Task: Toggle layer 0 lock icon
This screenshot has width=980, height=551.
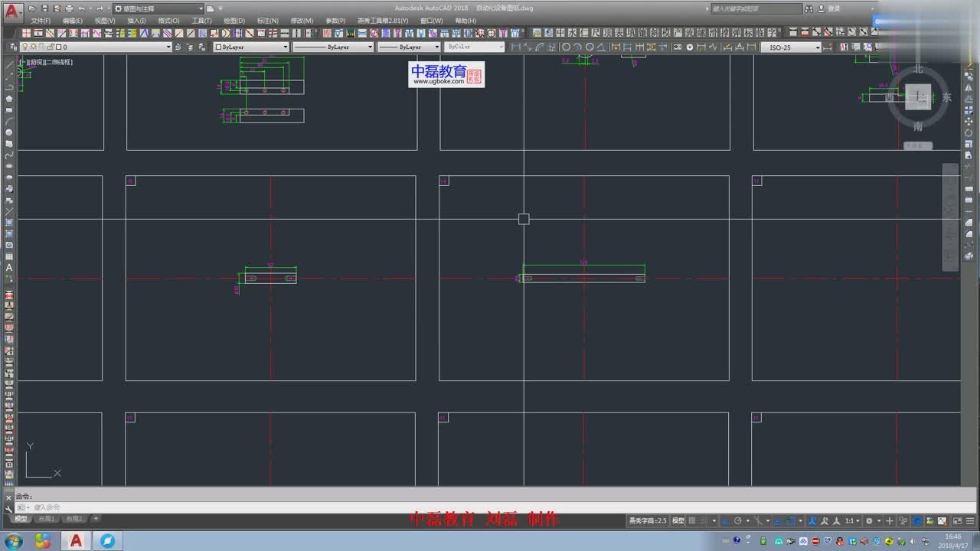Action: (x=49, y=47)
